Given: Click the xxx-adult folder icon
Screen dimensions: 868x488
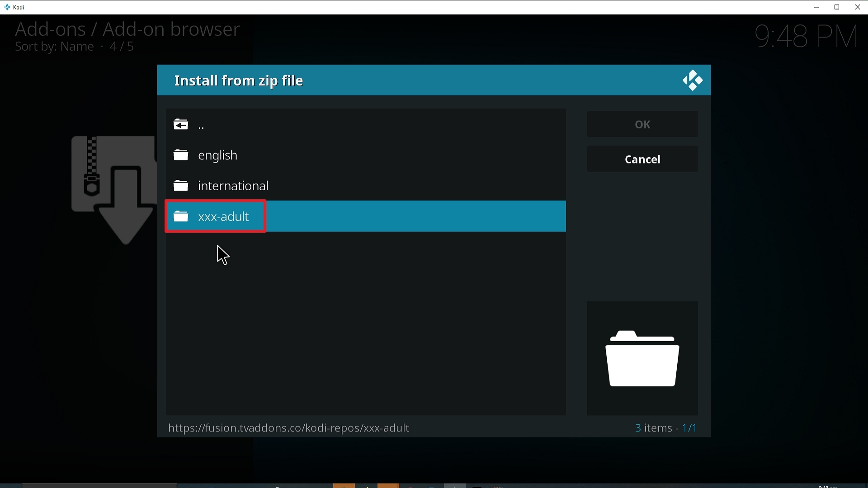Looking at the screenshot, I should (x=181, y=216).
